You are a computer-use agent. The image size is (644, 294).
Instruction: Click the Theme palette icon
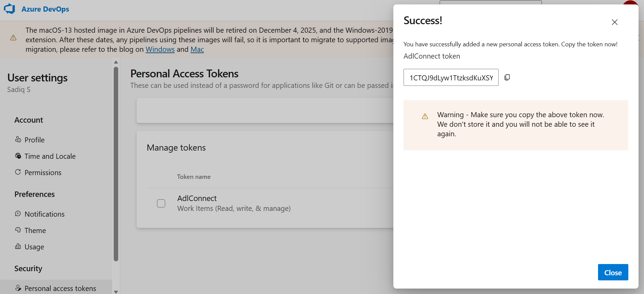tap(18, 230)
